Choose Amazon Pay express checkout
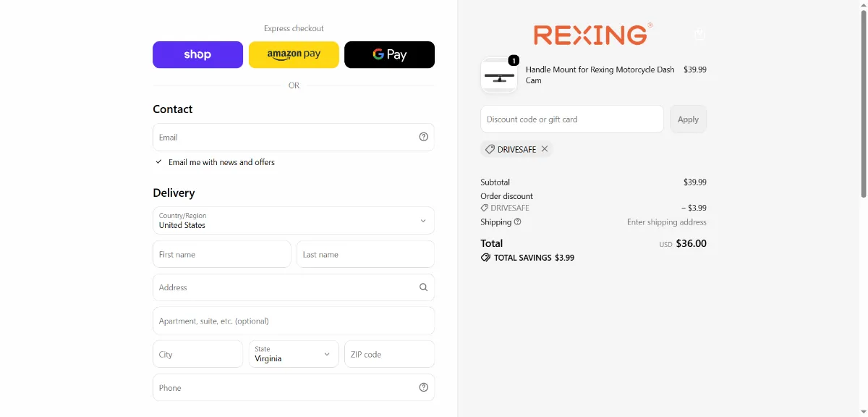 point(294,54)
